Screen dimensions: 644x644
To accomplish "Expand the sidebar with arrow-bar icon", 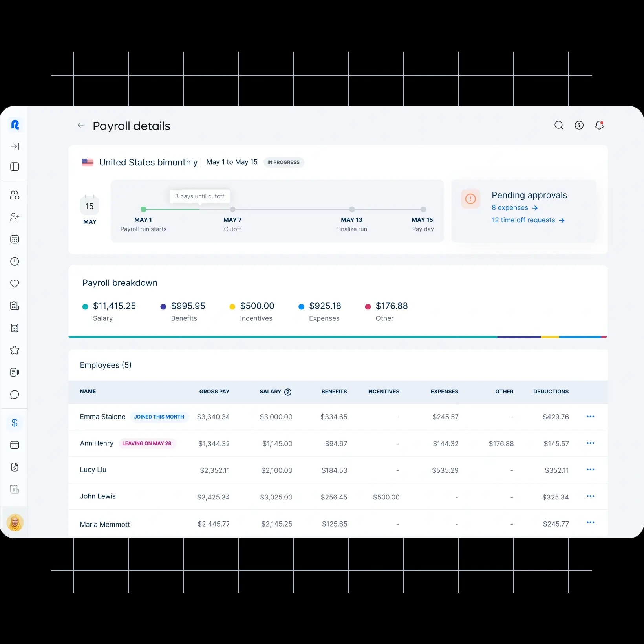I will pyautogui.click(x=15, y=146).
